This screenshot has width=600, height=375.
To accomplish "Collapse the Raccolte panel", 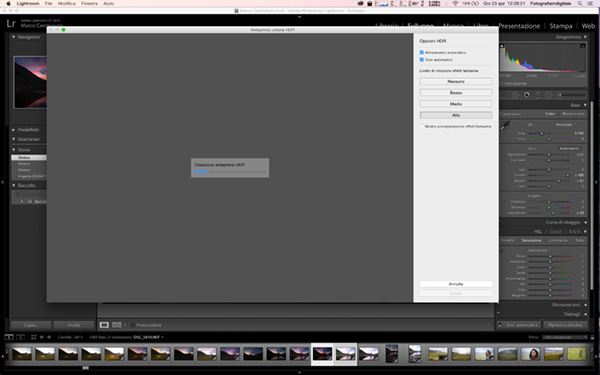I will (14, 185).
